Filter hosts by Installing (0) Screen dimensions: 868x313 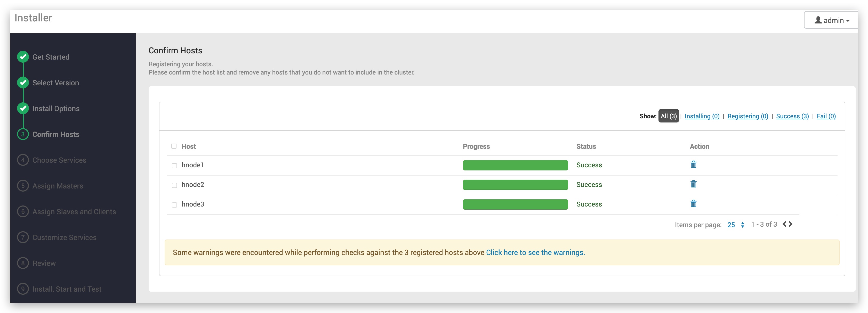click(702, 116)
